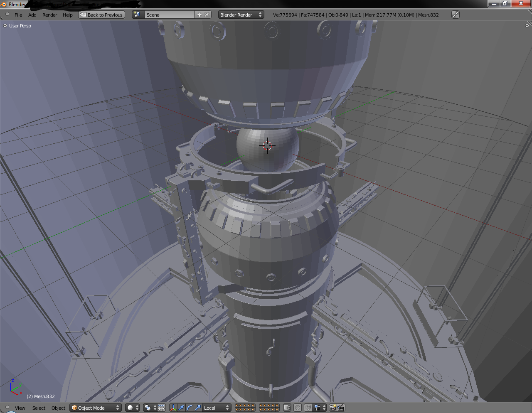Open the Add menu

[x=32, y=15]
